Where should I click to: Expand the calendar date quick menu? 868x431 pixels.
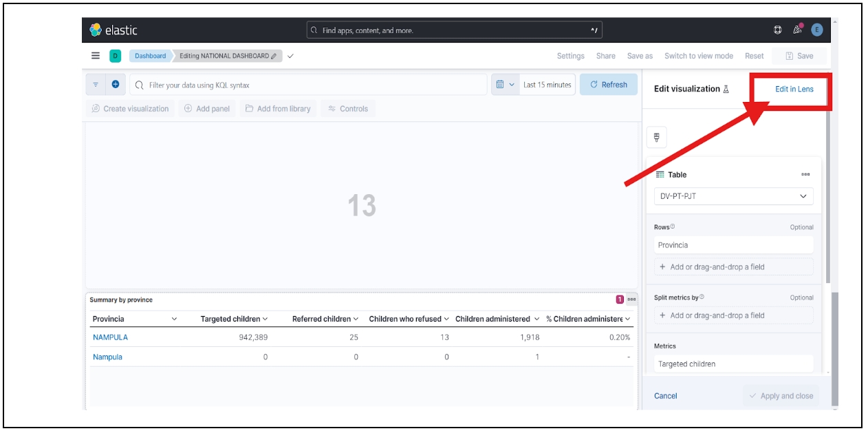tap(505, 85)
